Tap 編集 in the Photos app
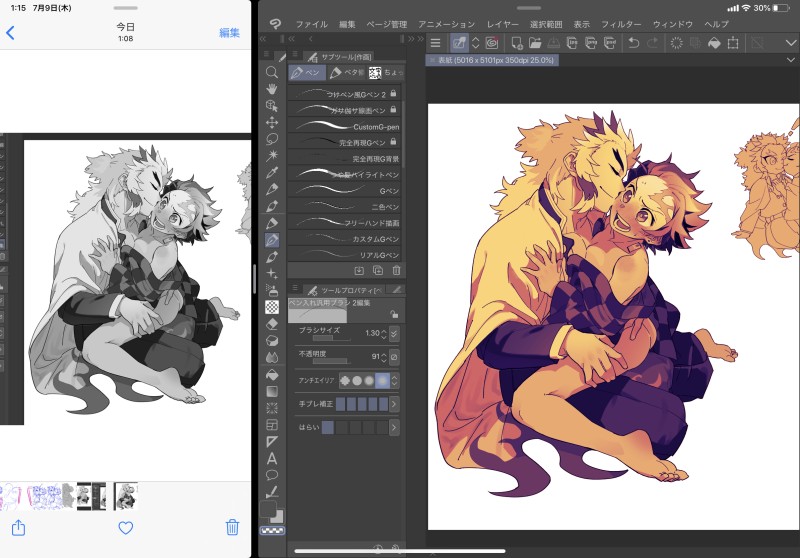 point(229,33)
